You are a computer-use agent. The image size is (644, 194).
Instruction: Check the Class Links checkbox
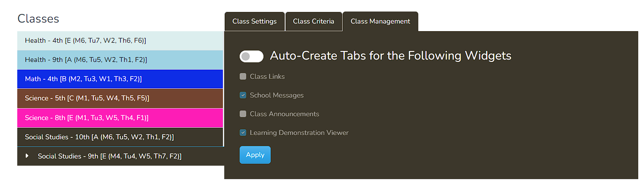point(243,76)
